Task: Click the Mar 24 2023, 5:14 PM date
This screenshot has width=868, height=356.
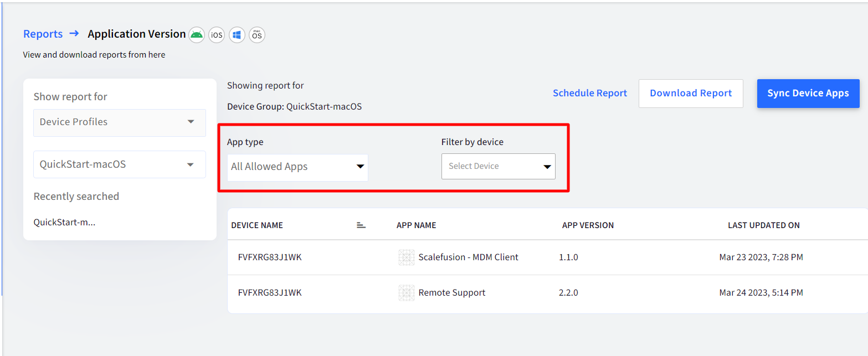Action: coord(761,293)
